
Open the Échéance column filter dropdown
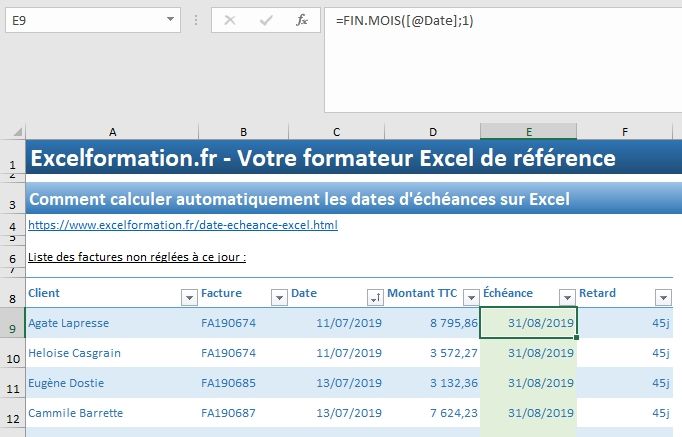(566, 296)
